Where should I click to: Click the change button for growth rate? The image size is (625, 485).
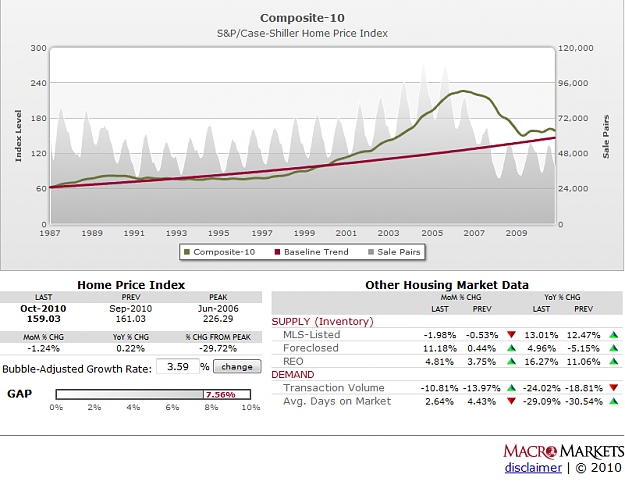click(237, 366)
